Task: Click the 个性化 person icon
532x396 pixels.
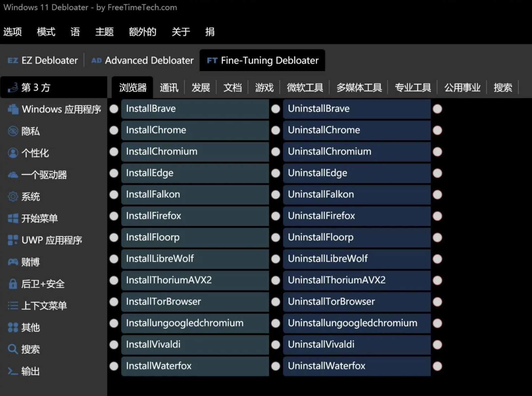Action: [x=13, y=153]
